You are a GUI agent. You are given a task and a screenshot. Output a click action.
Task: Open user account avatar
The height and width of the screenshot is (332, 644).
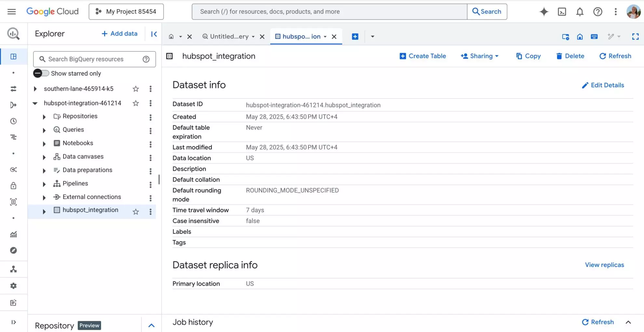(x=633, y=12)
